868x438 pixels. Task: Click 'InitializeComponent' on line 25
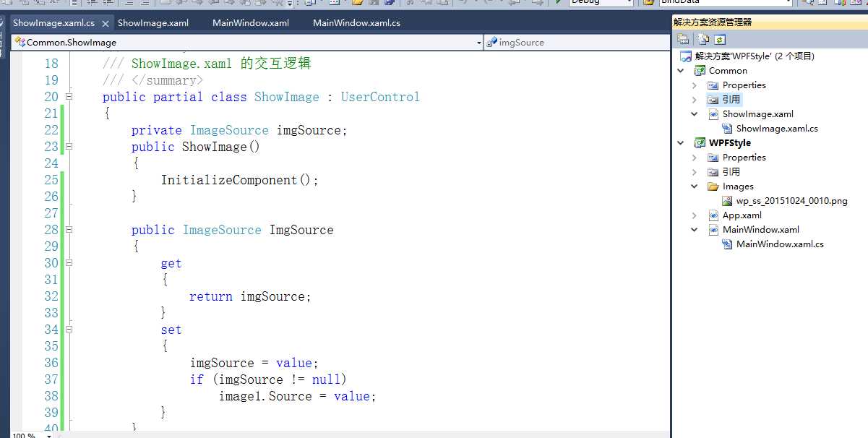[x=229, y=180]
